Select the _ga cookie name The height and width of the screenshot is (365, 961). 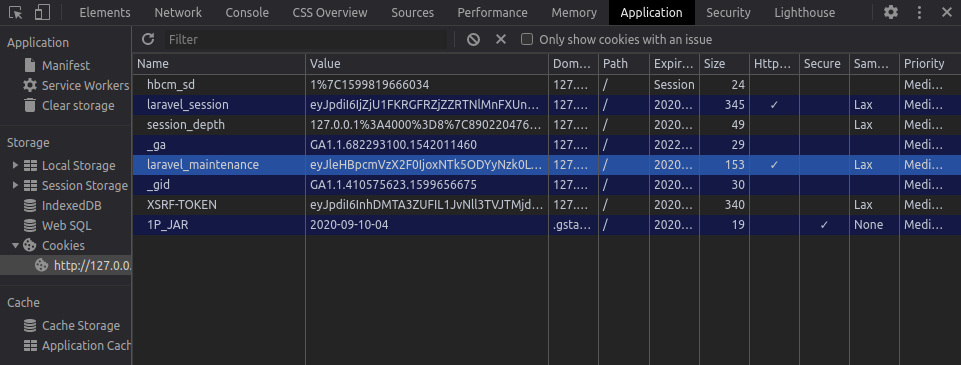coord(156,145)
